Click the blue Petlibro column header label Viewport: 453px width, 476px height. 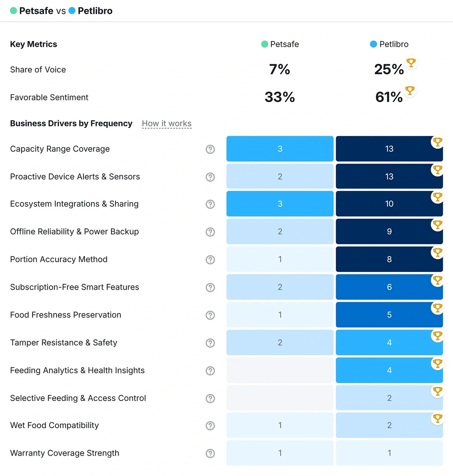394,44
